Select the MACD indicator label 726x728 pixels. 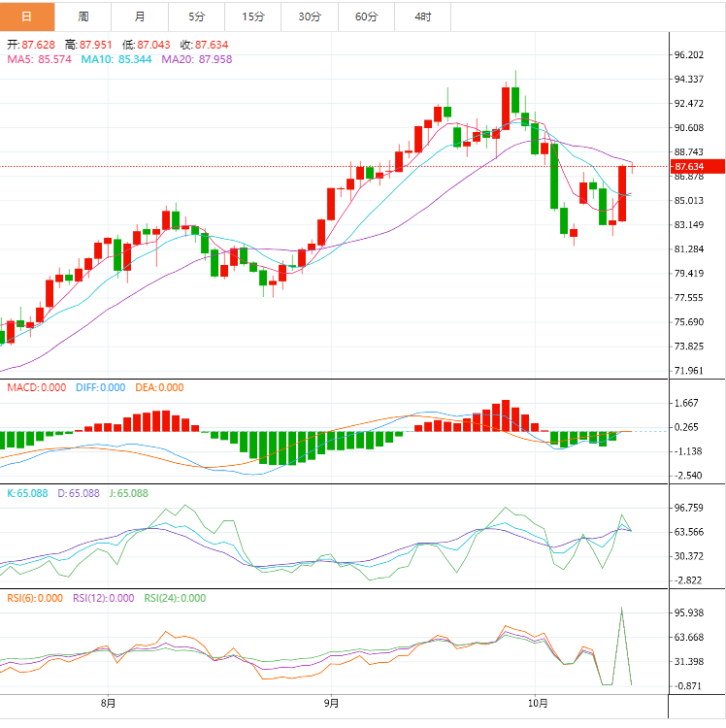[x=37, y=387]
